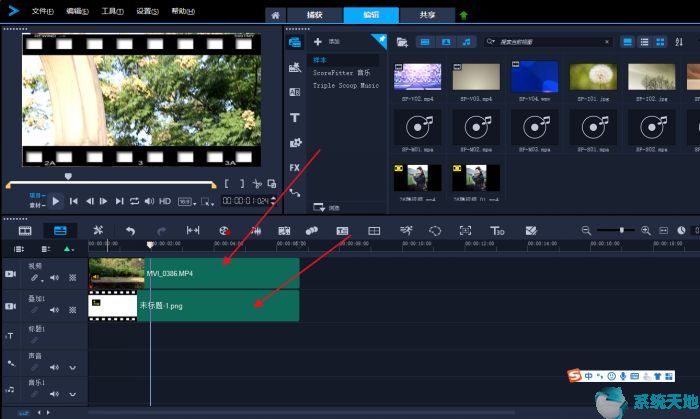Open the preview volume control
The width and height of the screenshot is (700, 419).
(x=149, y=201)
